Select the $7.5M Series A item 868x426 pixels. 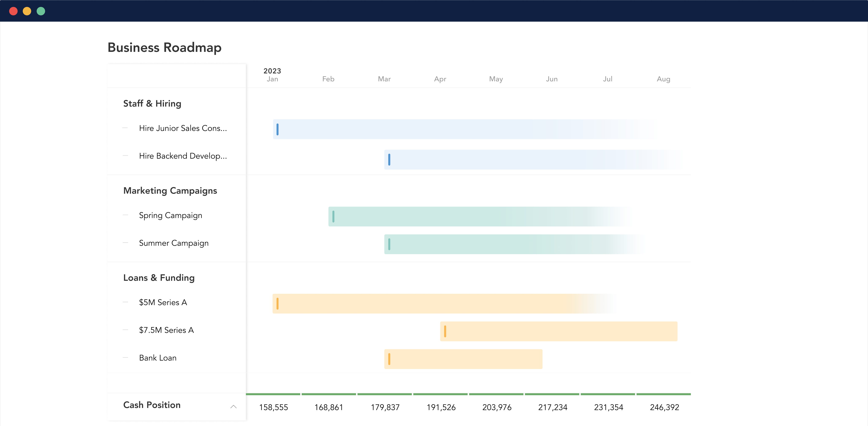pos(166,330)
